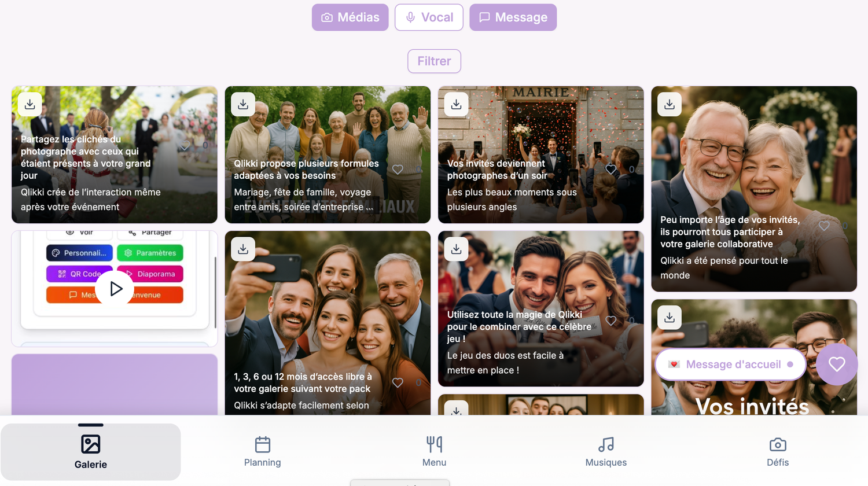Open the Message d'accueil
The height and width of the screenshot is (486, 868).
[731, 365]
